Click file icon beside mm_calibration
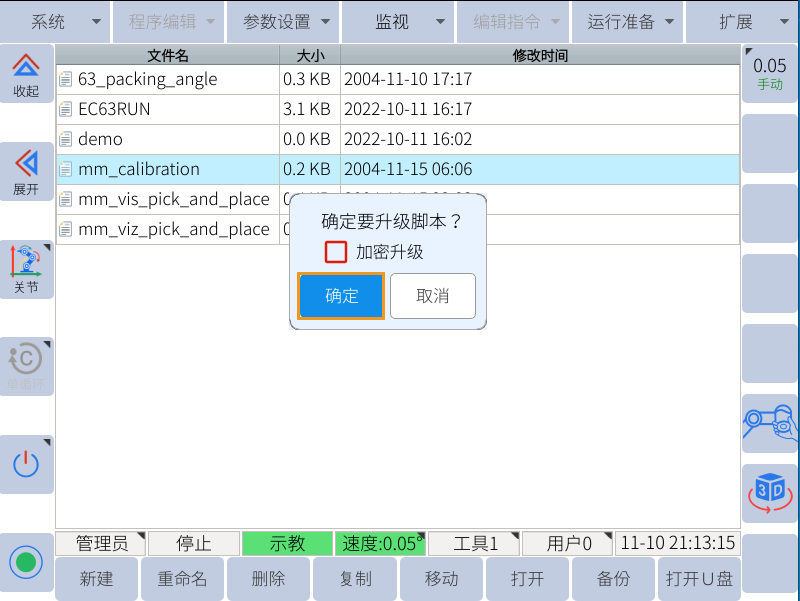Image resolution: width=800 pixels, height=601 pixels. [65, 169]
